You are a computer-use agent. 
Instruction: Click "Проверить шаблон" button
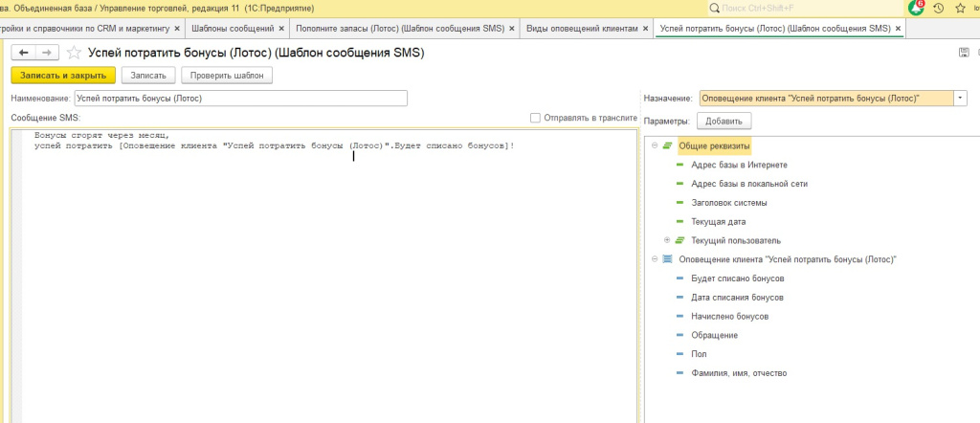coord(228,75)
